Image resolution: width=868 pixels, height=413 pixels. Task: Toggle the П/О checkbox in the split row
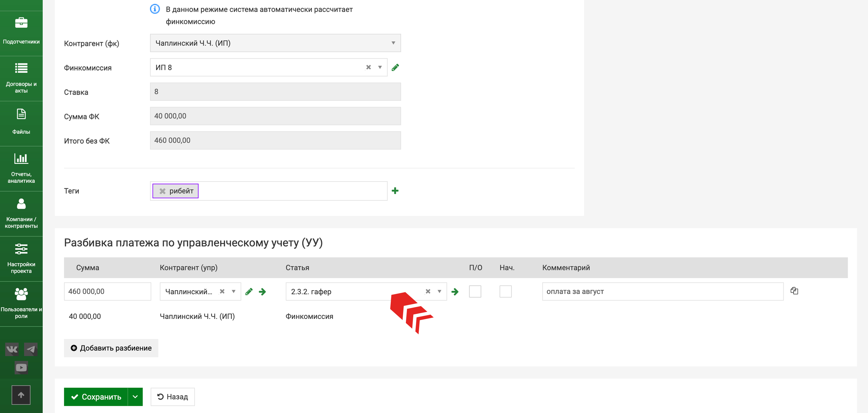tap(475, 291)
